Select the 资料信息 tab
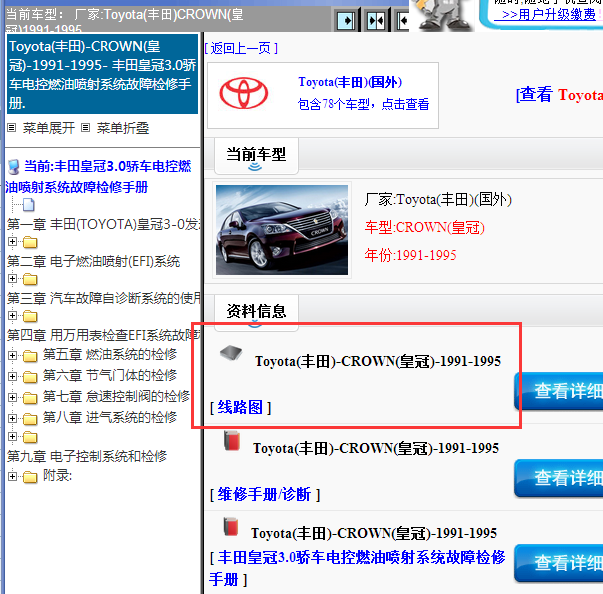 click(256, 312)
